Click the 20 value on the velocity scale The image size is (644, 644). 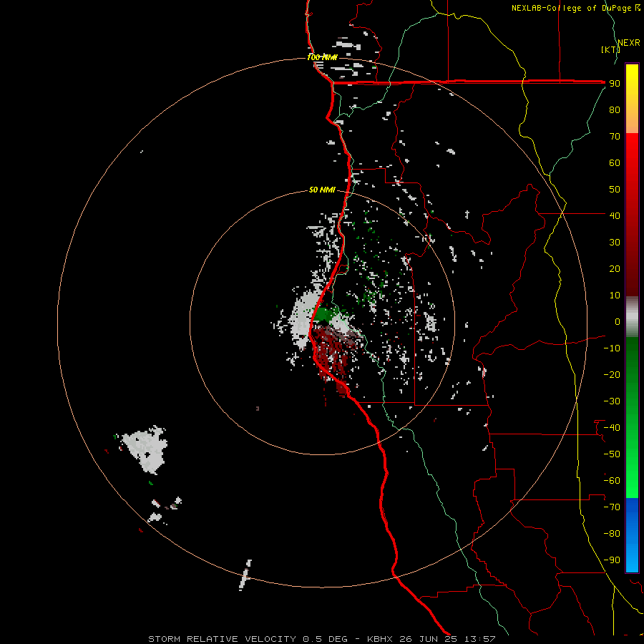pos(615,269)
